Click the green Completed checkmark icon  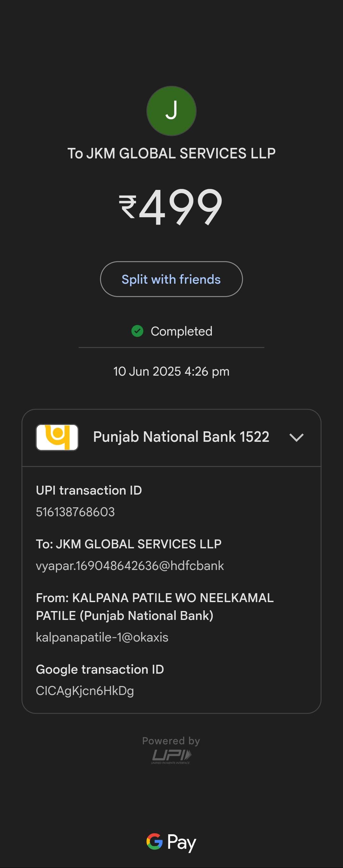[137, 331]
